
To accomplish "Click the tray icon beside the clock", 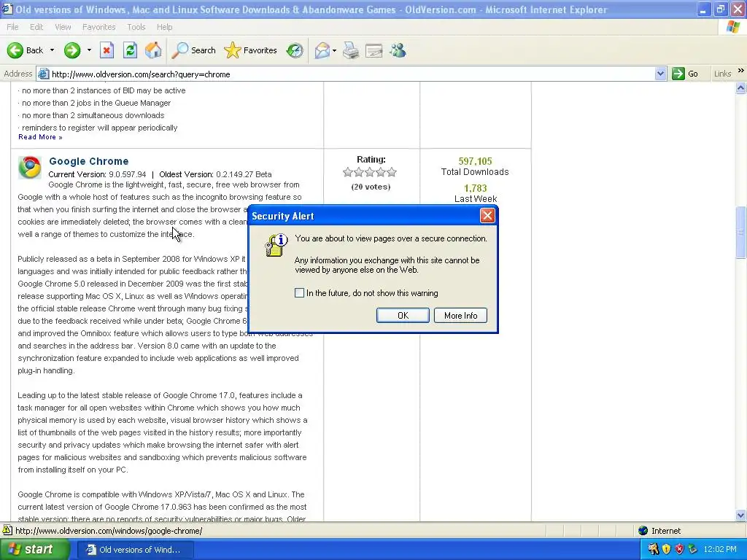I will [x=693, y=549].
